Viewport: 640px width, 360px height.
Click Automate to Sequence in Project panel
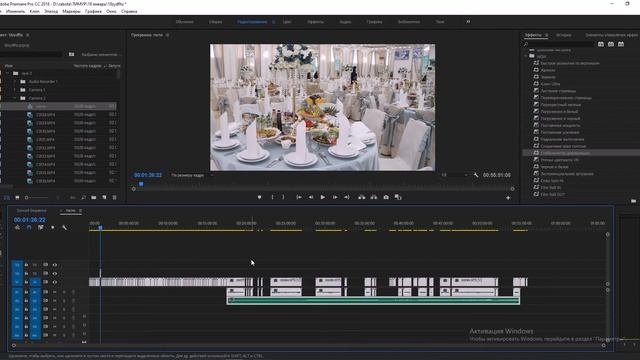(x=73, y=198)
